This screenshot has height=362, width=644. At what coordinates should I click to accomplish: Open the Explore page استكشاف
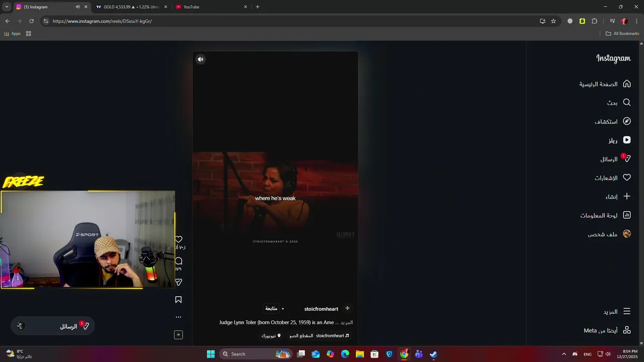pos(612,121)
